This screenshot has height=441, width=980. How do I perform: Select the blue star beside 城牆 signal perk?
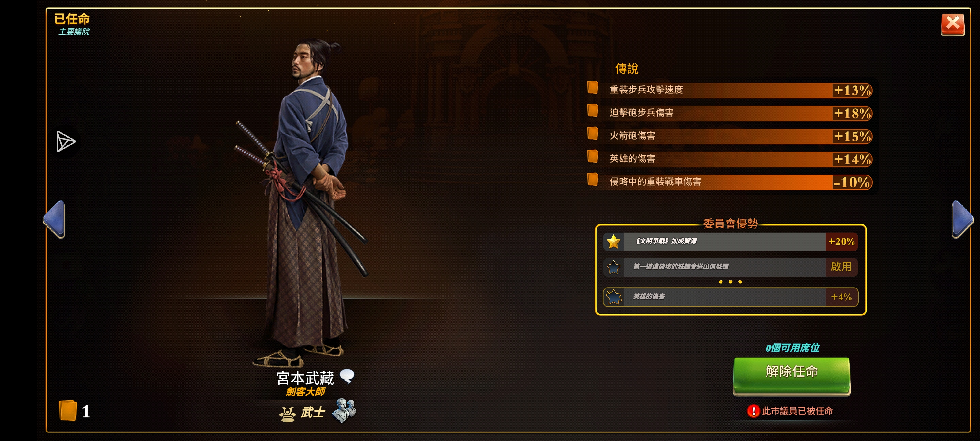pos(613,267)
